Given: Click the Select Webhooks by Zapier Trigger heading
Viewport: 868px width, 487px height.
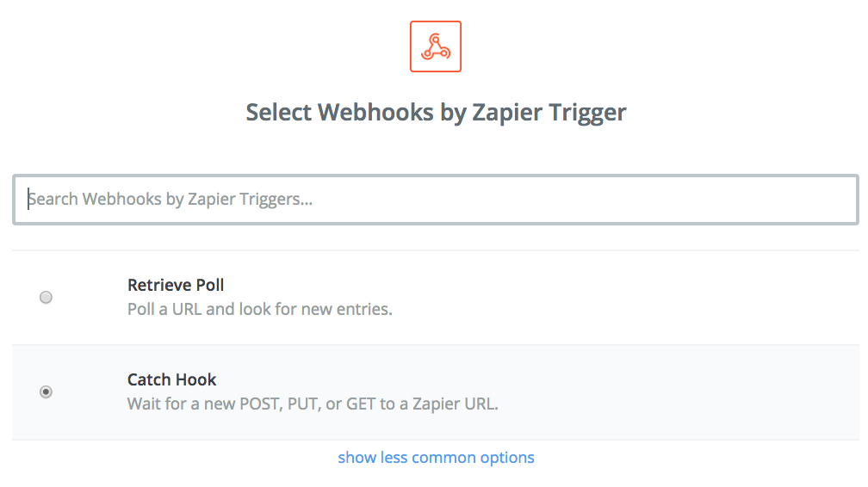Looking at the screenshot, I should 436,113.
